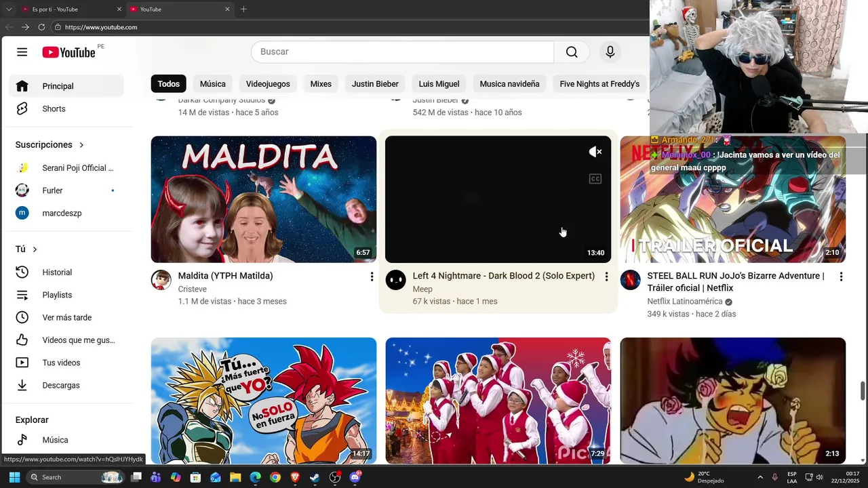Image resolution: width=868 pixels, height=488 pixels.
Task: Expand the Suscripciones section
Action: point(49,144)
